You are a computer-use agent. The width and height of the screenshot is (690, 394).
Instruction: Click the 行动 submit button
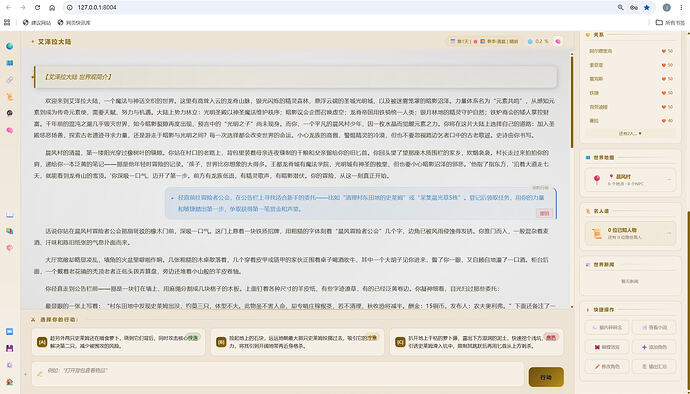click(x=546, y=377)
